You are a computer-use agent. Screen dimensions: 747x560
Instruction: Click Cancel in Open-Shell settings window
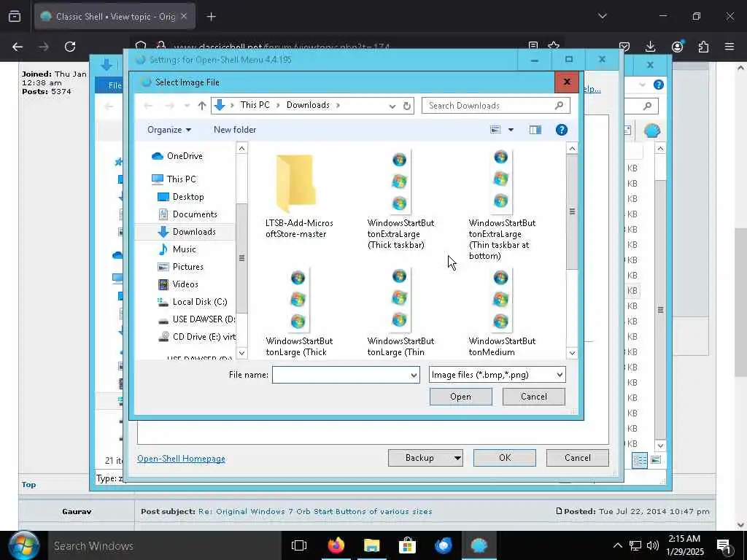point(578,458)
